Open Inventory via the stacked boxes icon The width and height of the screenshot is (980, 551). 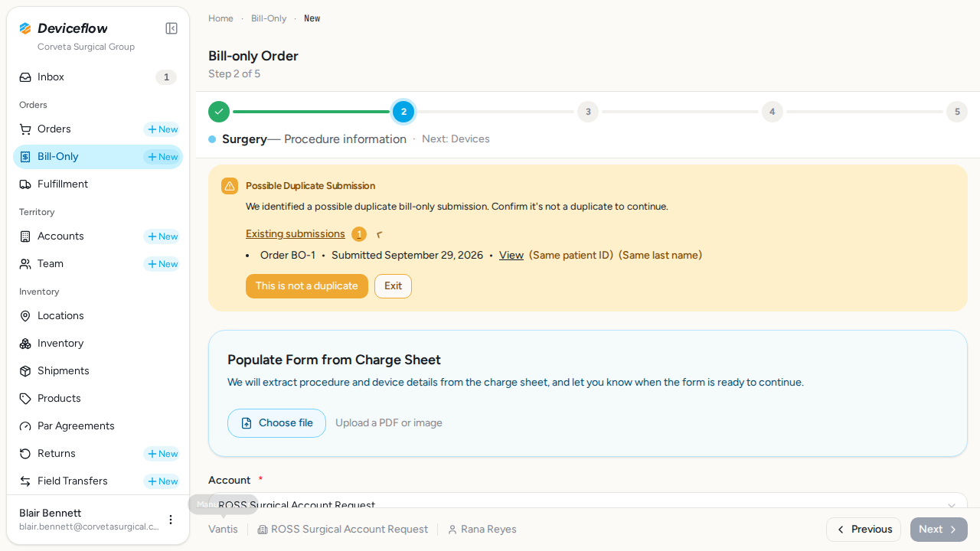pyautogui.click(x=25, y=344)
